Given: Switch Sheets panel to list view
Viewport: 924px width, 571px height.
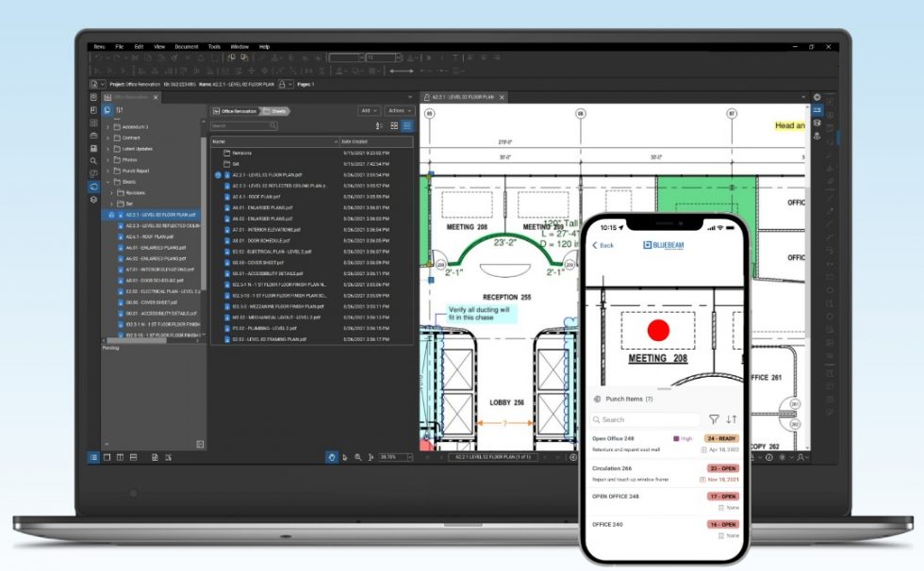Looking at the screenshot, I should click(406, 125).
